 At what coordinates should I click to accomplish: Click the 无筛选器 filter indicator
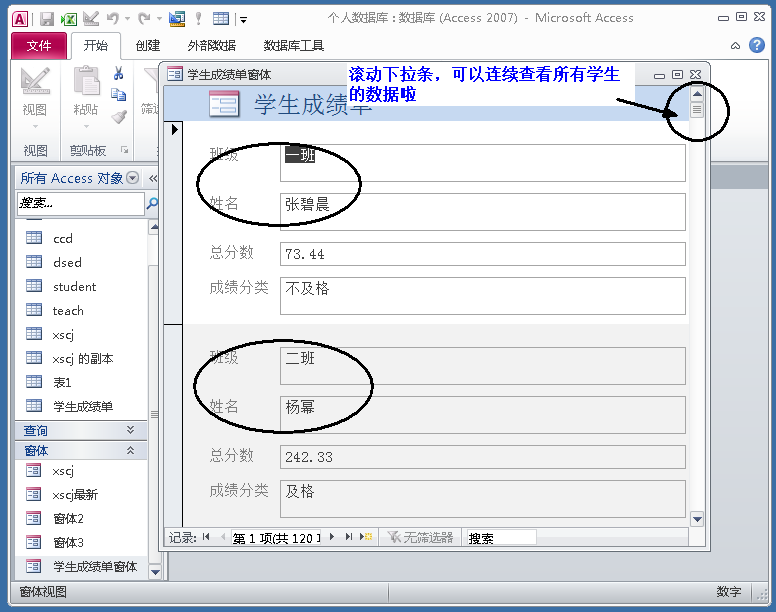(421, 537)
